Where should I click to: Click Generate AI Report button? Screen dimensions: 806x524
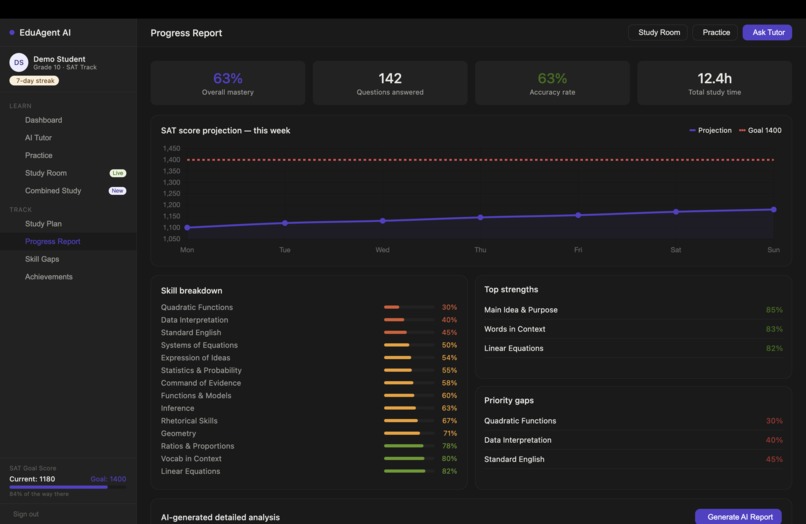click(739, 516)
